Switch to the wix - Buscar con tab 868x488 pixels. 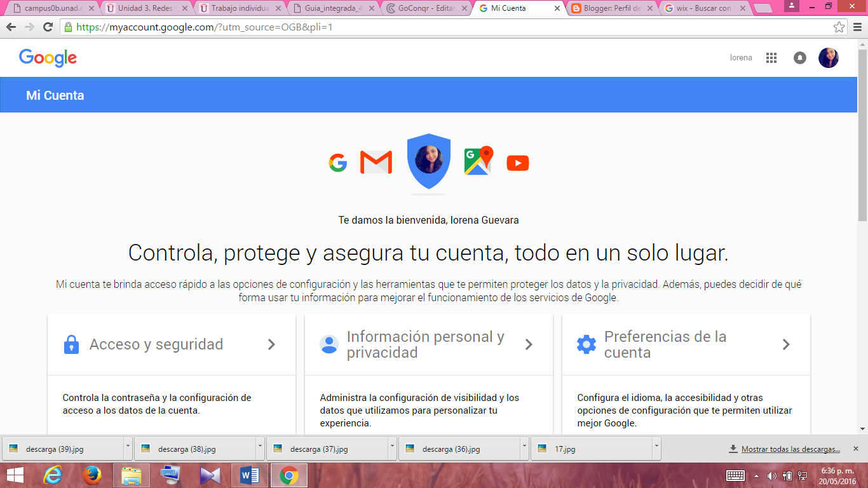click(x=706, y=9)
